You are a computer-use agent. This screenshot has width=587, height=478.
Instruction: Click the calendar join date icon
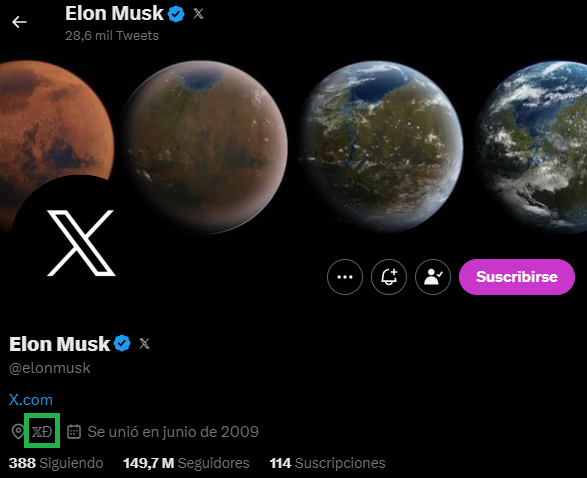click(74, 432)
